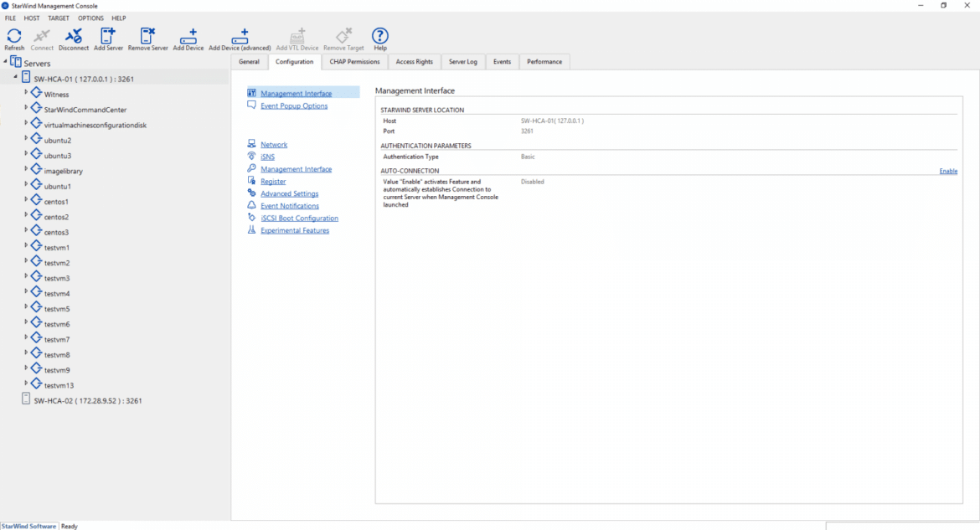Click the Experimental Features flask icon
This screenshot has height=530, width=980.
tap(251, 230)
